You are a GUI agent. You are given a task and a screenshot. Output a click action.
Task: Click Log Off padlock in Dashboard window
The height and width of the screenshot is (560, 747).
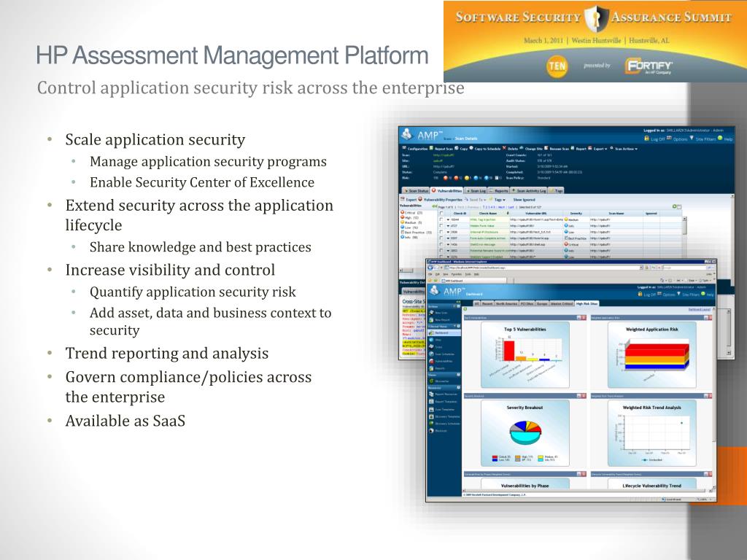pyautogui.click(x=640, y=294)
